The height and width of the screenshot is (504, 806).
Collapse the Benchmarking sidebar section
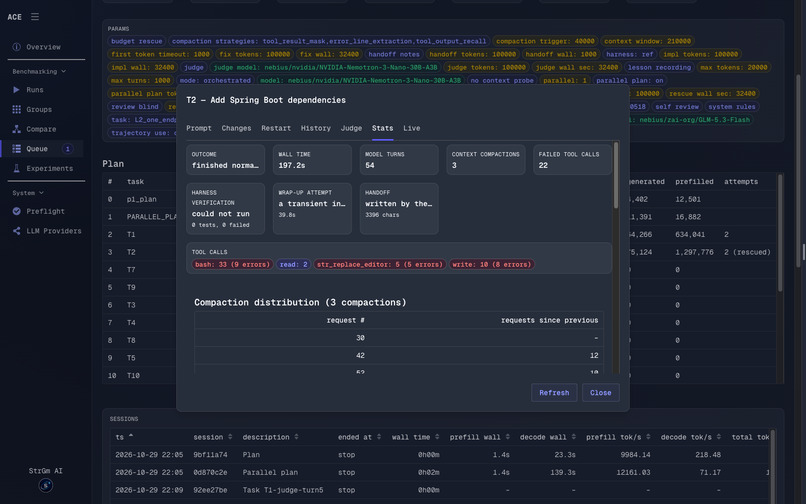[x=39, y=71]
